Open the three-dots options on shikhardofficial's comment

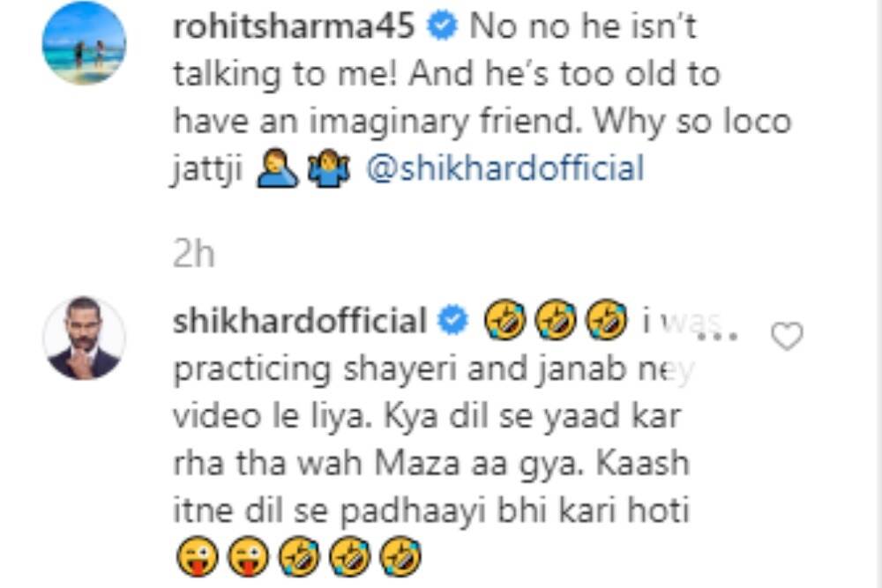(718, 337)
